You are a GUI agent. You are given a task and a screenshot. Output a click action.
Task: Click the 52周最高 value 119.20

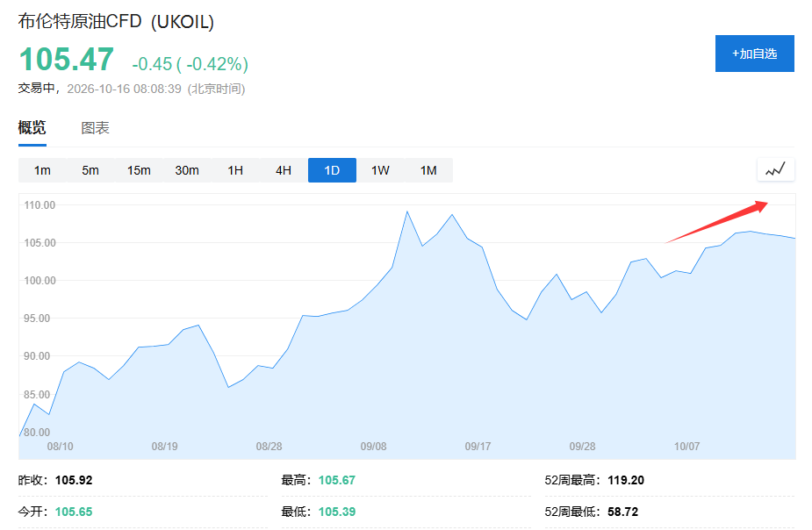coord(626,480)
